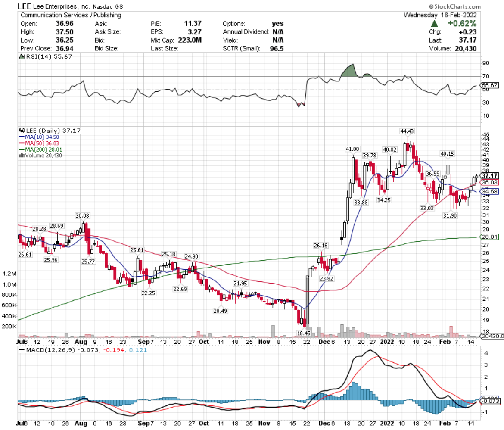The image size is (504, 430).
Task: Click the 31.90 low price label
Action: pos(450,215)
